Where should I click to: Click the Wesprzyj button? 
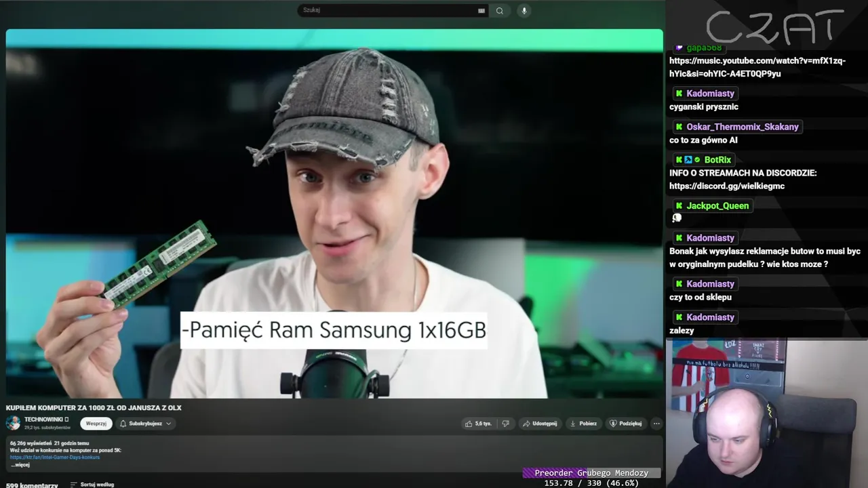point(96,424)
